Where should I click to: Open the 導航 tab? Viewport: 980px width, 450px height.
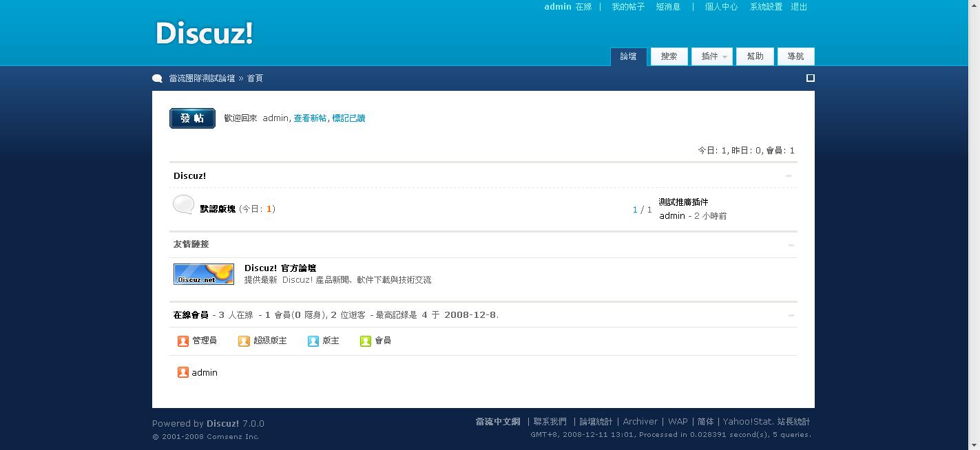795,56
